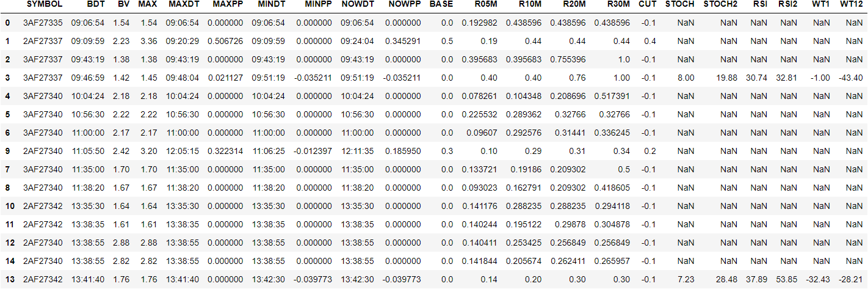Select the NOWDT column header
Screen dimensions: 868x289
(x=360, y=4)
